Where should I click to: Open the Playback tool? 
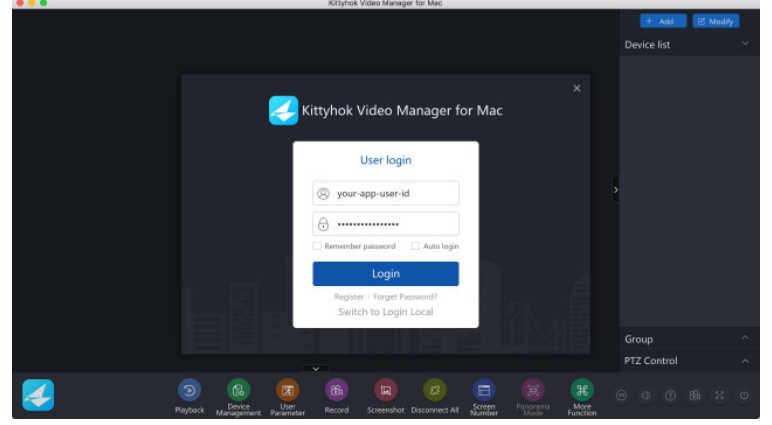[189, 391]
